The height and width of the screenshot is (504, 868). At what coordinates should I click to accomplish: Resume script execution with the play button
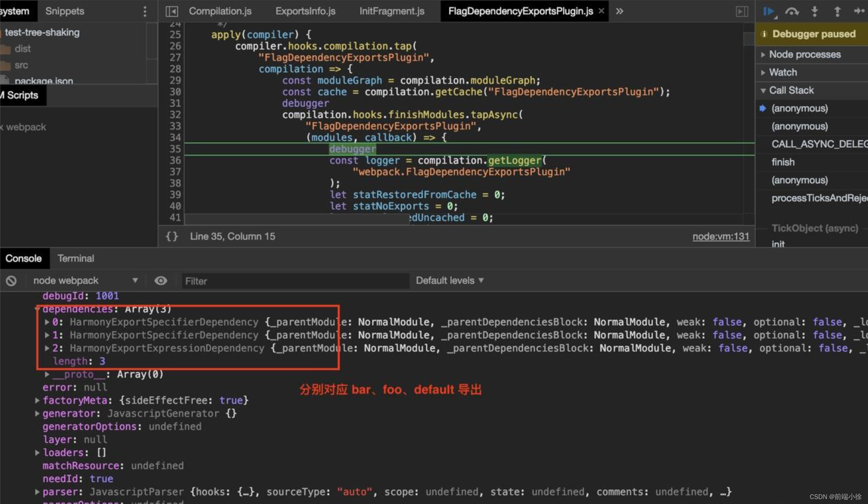point(768,11)
